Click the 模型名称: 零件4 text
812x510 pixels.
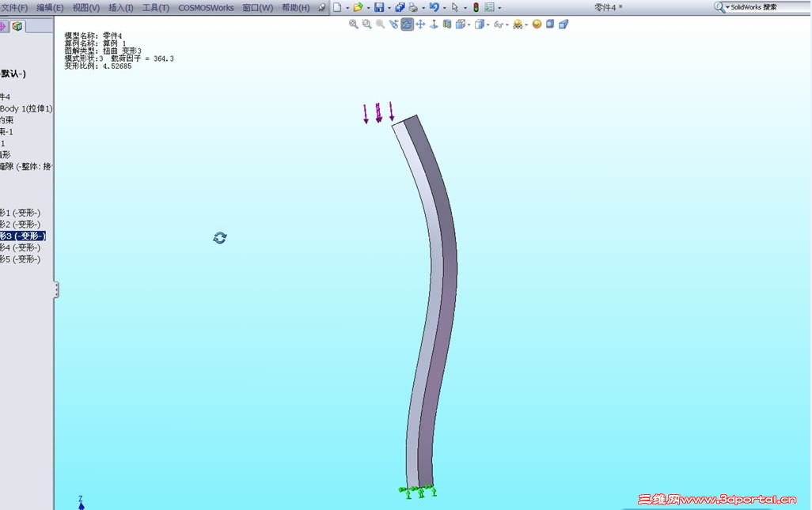click(93, 36)
